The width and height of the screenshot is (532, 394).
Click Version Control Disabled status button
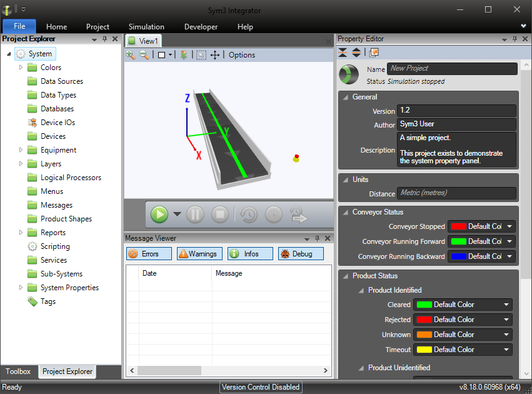pyautogui.click(x=261, y=387)
